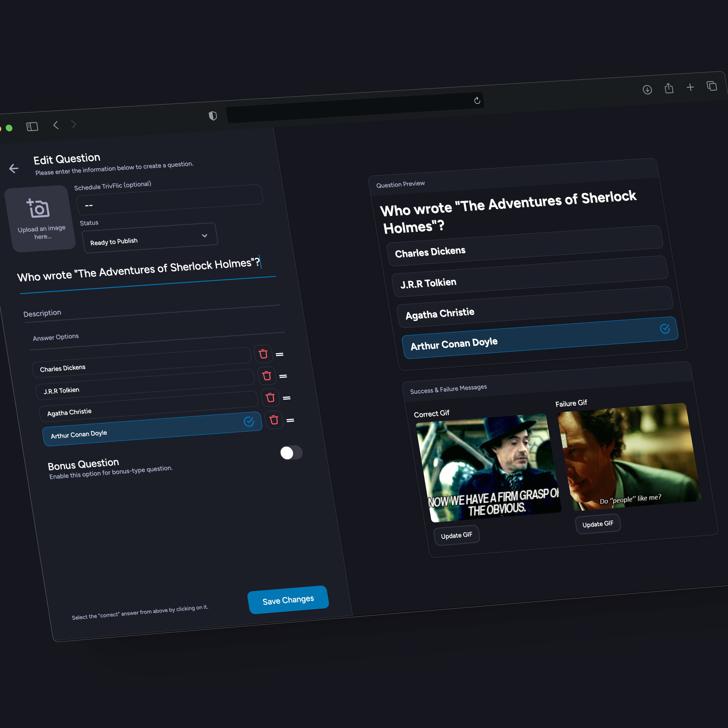The width and height of the screenshot is (728, 728).
Task: Open a new browser tab with plus
Action: point(690,87)
